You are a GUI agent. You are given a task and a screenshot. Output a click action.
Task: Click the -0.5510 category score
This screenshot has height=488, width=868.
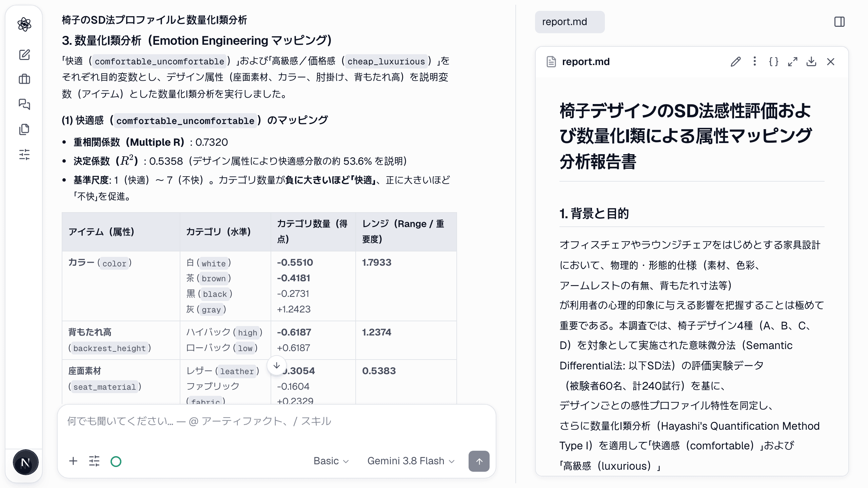point(295,262)
